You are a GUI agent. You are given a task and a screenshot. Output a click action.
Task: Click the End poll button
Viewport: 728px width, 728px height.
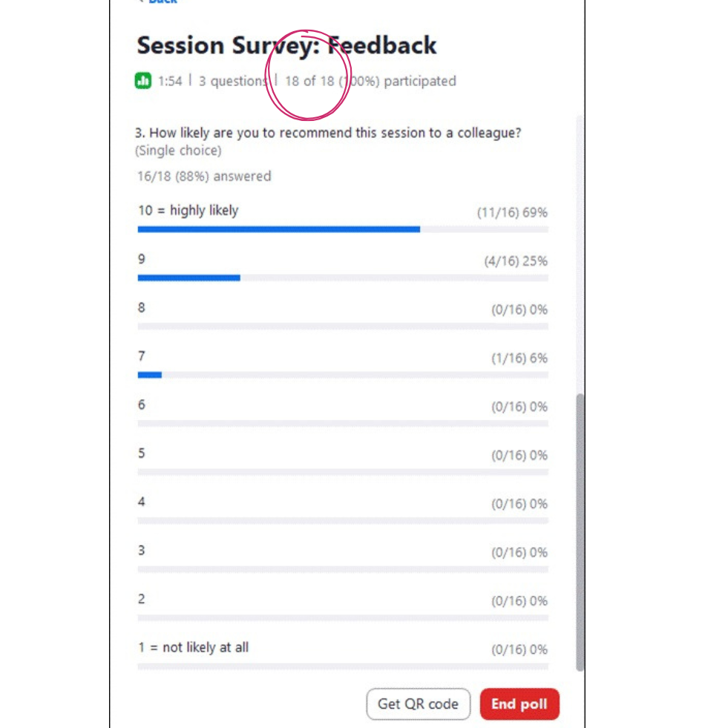[x=519, y=704]
